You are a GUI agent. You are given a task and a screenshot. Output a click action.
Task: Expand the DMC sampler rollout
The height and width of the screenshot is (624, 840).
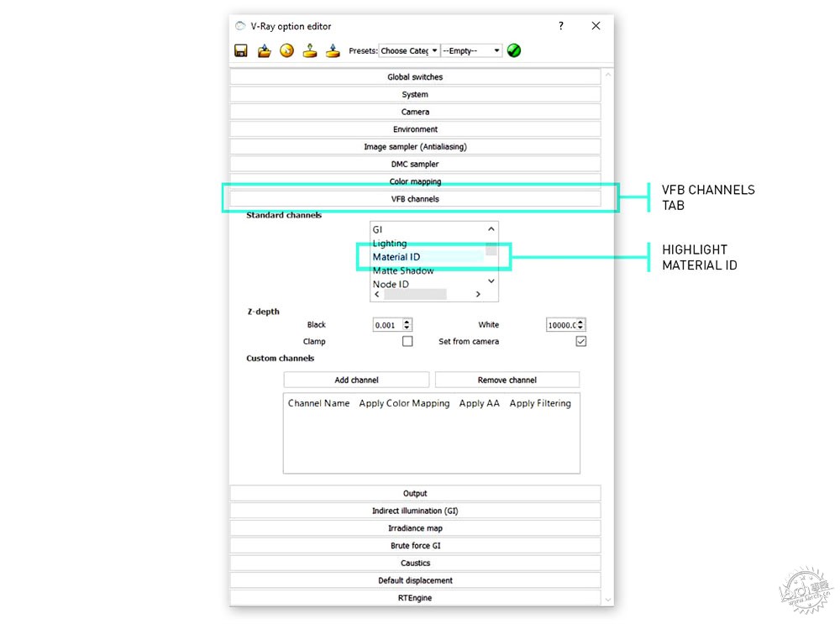pos(415,164)
